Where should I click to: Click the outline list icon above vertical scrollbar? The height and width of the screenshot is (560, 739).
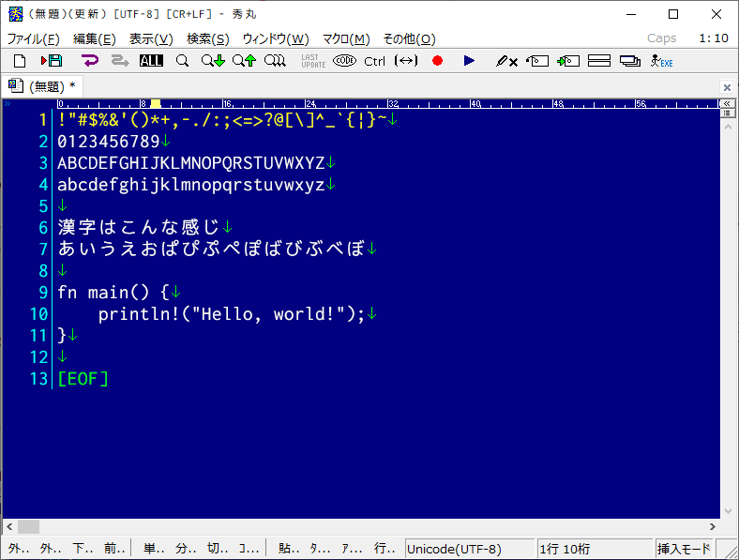coord(727,114)
